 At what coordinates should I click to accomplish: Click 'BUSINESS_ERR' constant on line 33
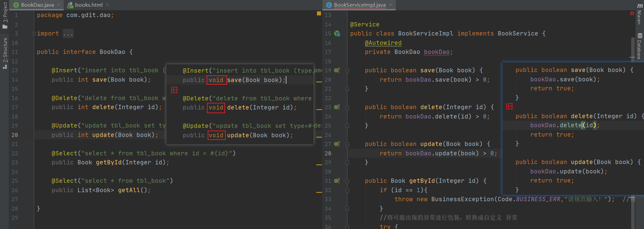pyautogui.click(x=538, y=199)
